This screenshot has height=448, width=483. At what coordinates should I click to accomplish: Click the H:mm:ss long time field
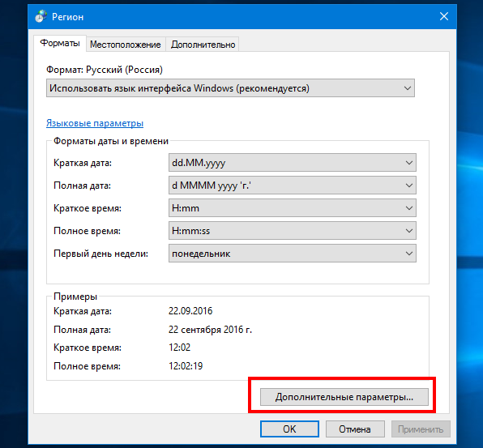[293, 231]
